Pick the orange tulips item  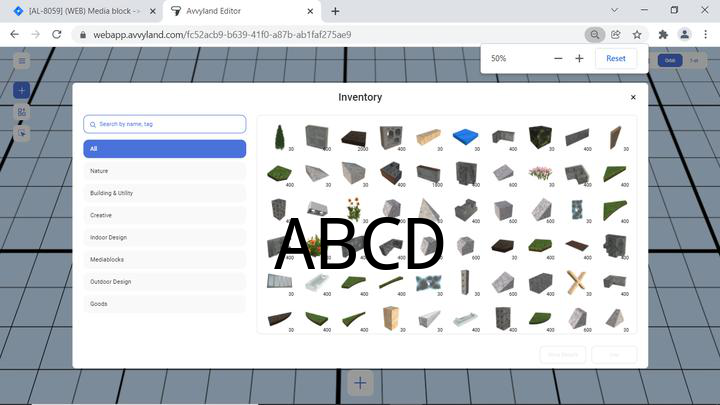(354, 209)
